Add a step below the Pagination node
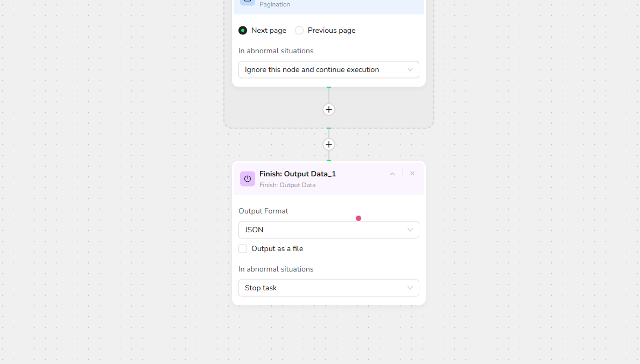640x364 pixels. coord(329,110)
